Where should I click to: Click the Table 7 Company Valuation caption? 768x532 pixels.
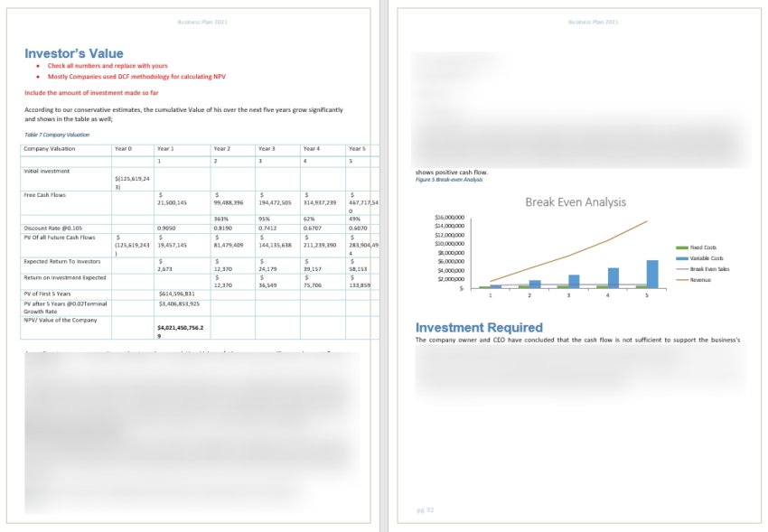(x=57, y=135)
